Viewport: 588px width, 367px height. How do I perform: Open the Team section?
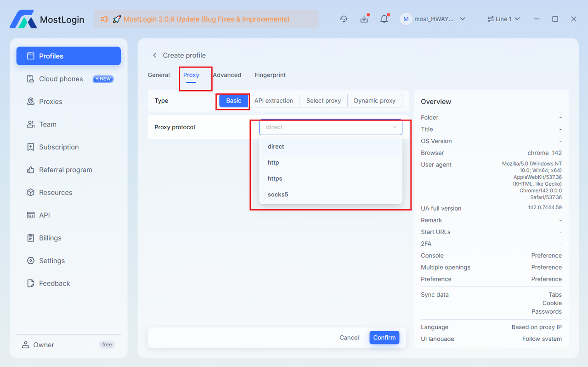click(x=48, y=124)
